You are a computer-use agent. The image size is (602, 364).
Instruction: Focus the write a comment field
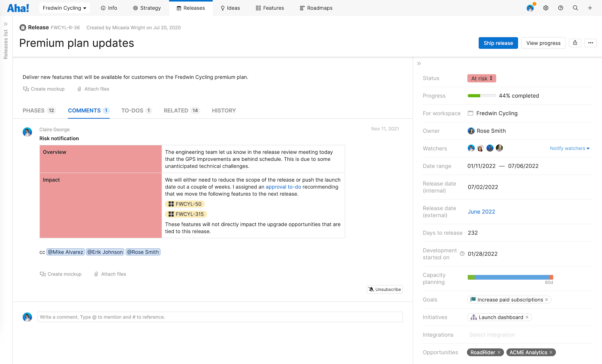[220, 317]
